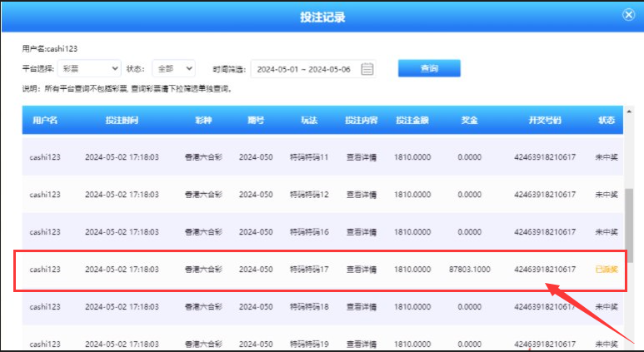Click the 时间筛选 date range field
This screenshot has width=644, height=352.
click(x=305, y=69)
